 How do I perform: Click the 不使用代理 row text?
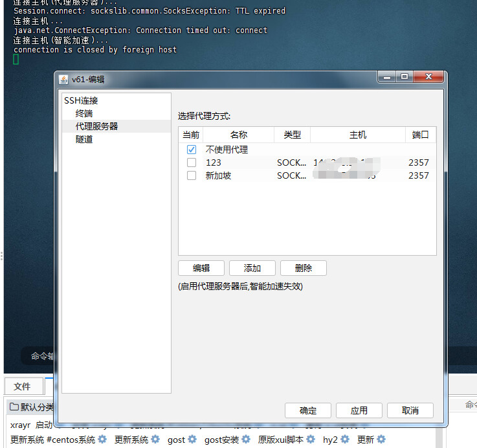tap(227, 150)
